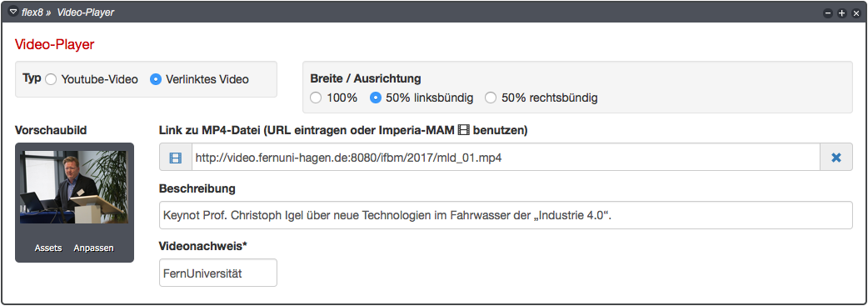868x306 pixels.
Task: Open the Imperia-MAM film icon button
Action: coord(176,158)
